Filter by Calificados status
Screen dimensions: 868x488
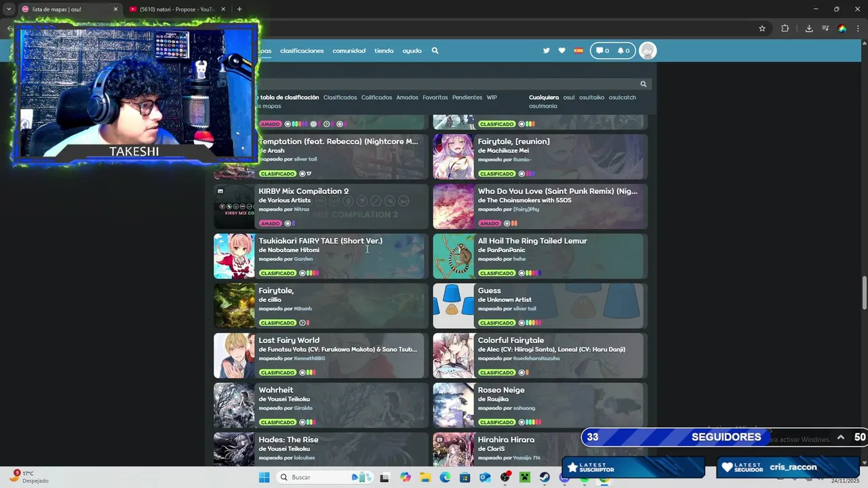click(376, 98)
